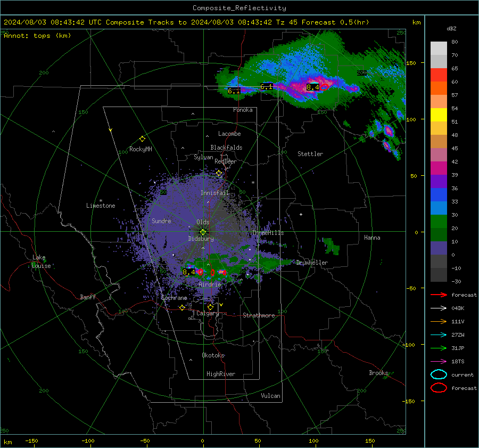Click the Vulcan label
479x448 pixels.
[x=271, y=396]
